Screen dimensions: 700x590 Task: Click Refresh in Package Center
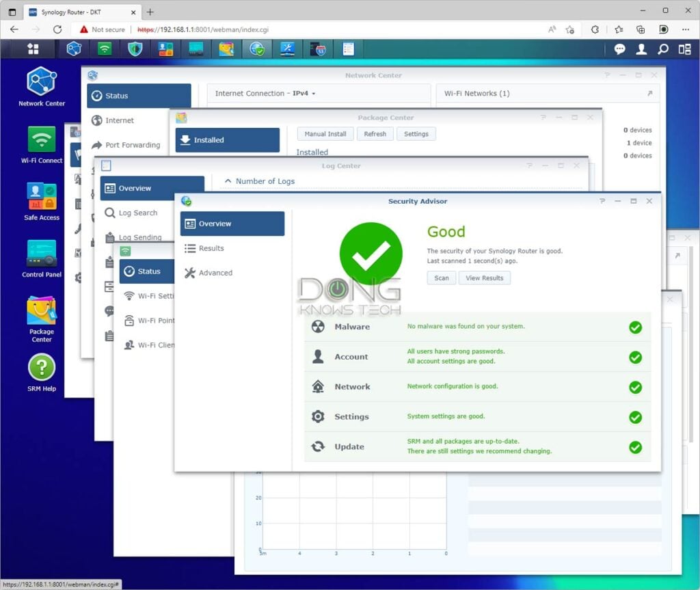[375, 134]
